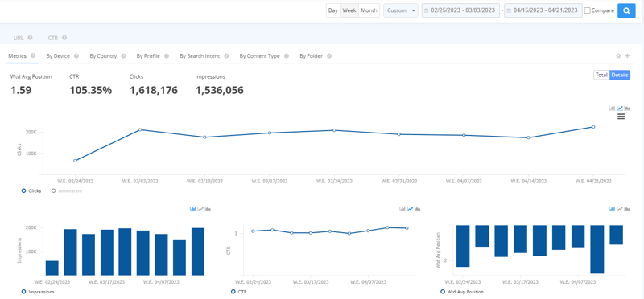Open the By Search Intent tab
This screenshot has width=644, height=299.
point(200,56)
